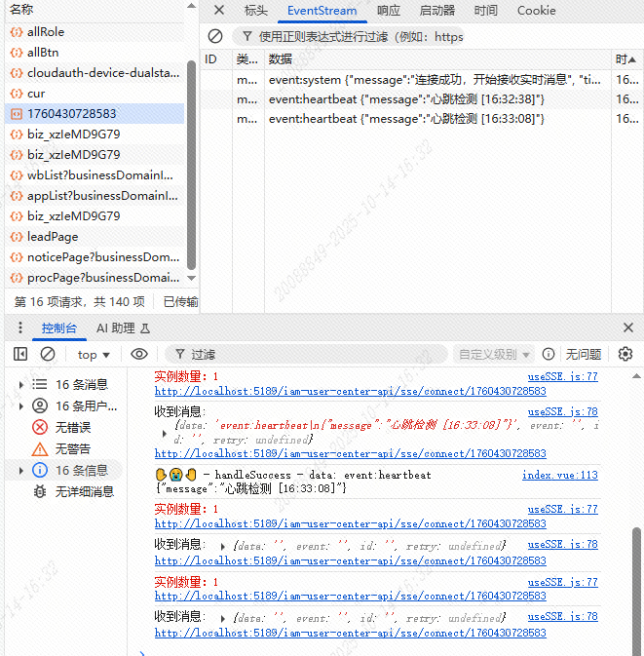Expand the 16 条用户 messages group
The image size is (644, 656).
click(x=21, y=405)
